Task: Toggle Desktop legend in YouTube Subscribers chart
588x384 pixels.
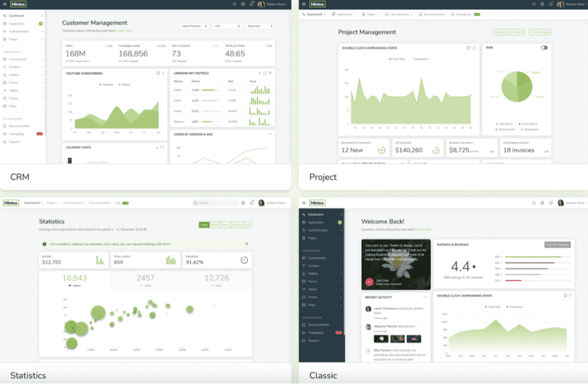Action: point(106,84)
